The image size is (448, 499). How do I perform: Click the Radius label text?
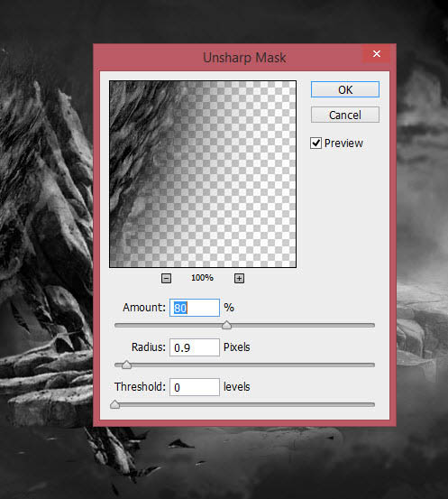[x=149, y=347]
